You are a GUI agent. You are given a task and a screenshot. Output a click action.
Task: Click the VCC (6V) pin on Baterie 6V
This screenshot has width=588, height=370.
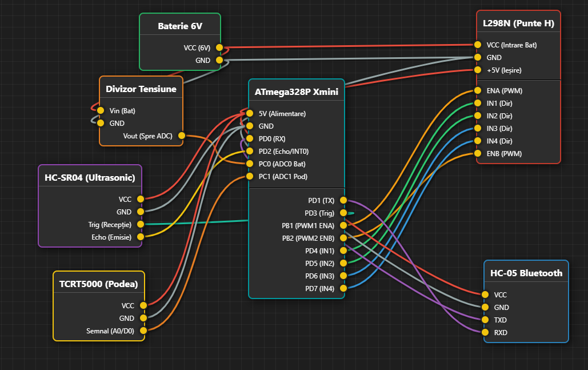[219, 47]
